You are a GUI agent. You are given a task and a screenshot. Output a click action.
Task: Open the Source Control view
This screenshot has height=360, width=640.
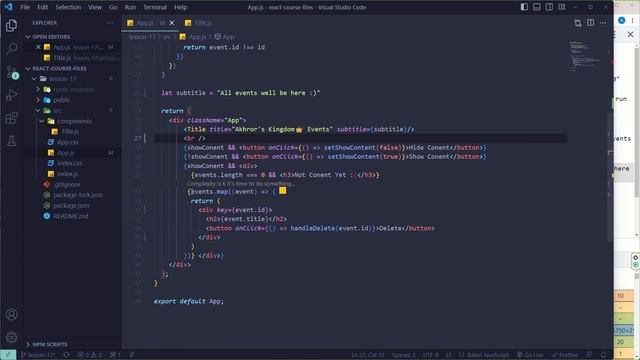11,72
